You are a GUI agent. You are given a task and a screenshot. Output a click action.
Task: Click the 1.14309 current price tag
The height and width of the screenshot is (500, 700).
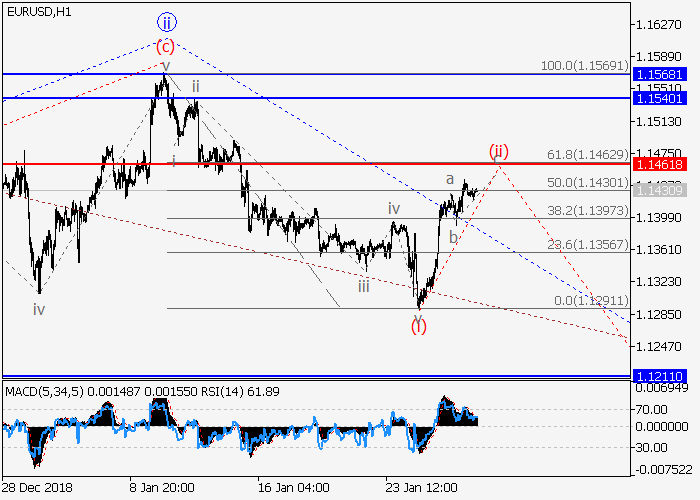659,191
